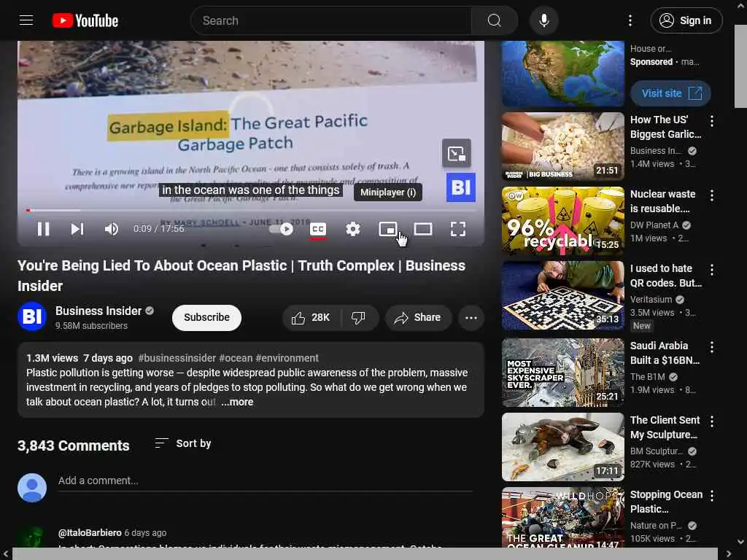Open options for QR codes video
Viewport: 747px width, 560px height.
712,270
